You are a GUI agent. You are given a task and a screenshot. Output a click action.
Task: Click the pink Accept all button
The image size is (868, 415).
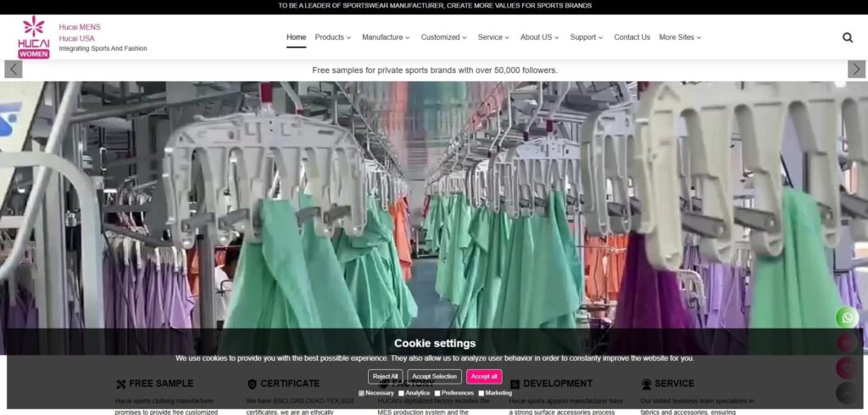pyautogui.click(x=484, y=376)
